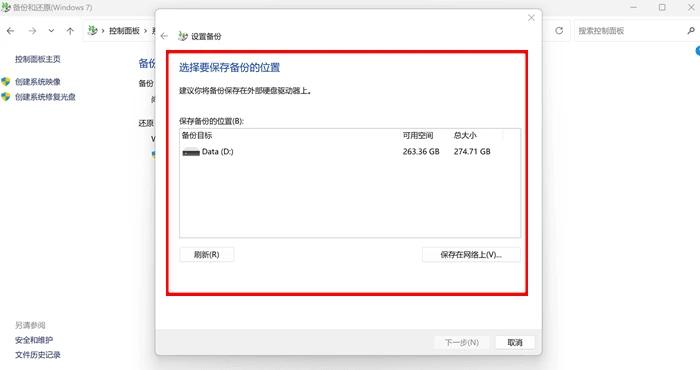Viewport: 700px width, 370px height.
Task: Click the search magnifier in the control panel search box
Action: coord(691,31)
